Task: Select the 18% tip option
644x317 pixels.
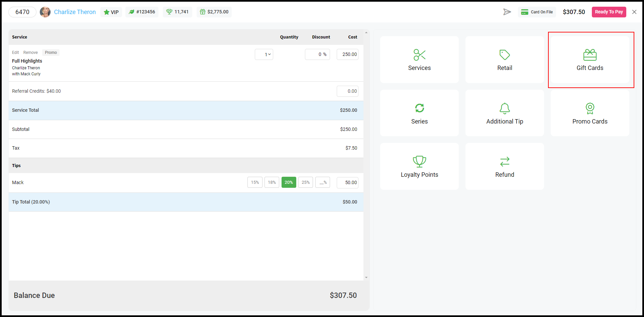Action: (x=272, y=182)
